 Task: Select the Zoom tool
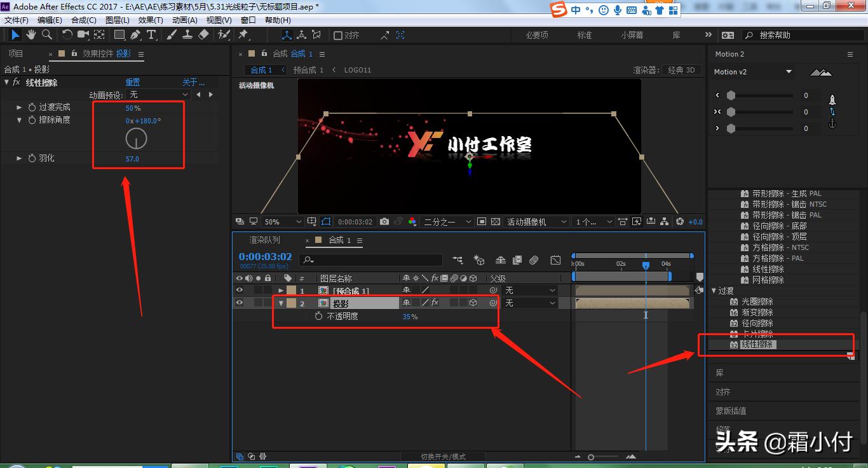point(47,34)
